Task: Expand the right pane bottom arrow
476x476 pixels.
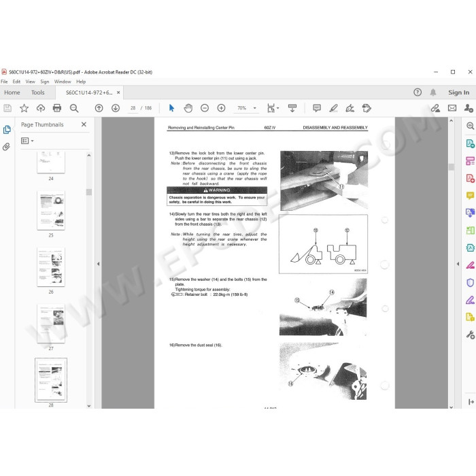Action: pyautogui.click(x=471, y=402)
